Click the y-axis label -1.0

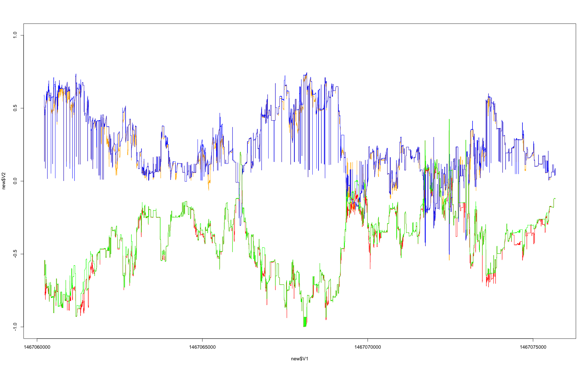click(14, 327)
